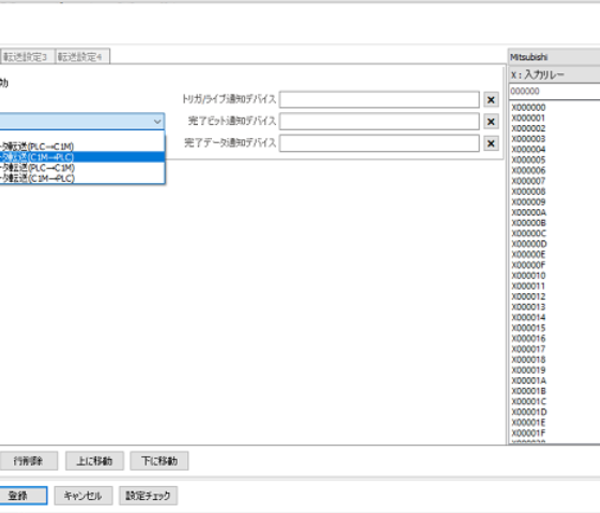The width and height of the screenshot is (600, 513).
Task: Clear the 完了データ通知デバイス field with X button
Action: 491,143
